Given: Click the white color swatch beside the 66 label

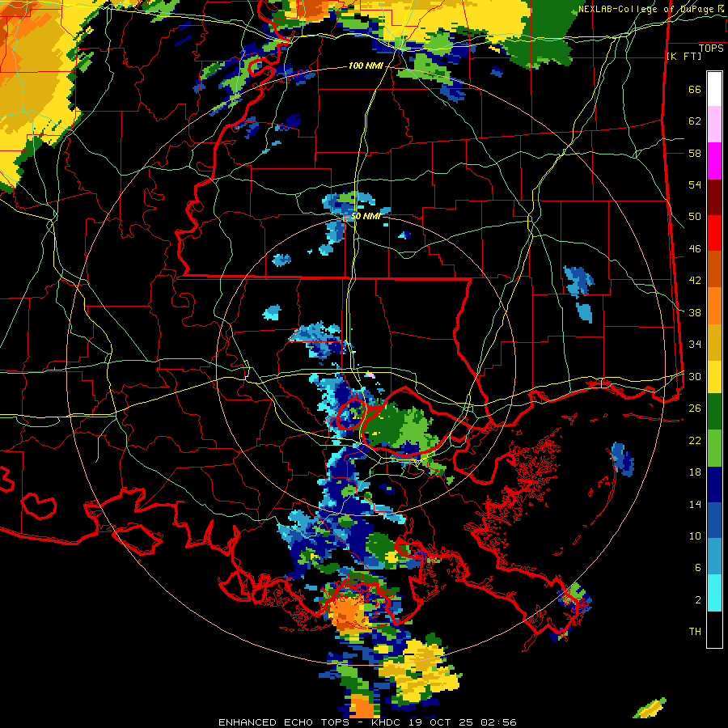Looking at the screenshot, I should (714, 89).
